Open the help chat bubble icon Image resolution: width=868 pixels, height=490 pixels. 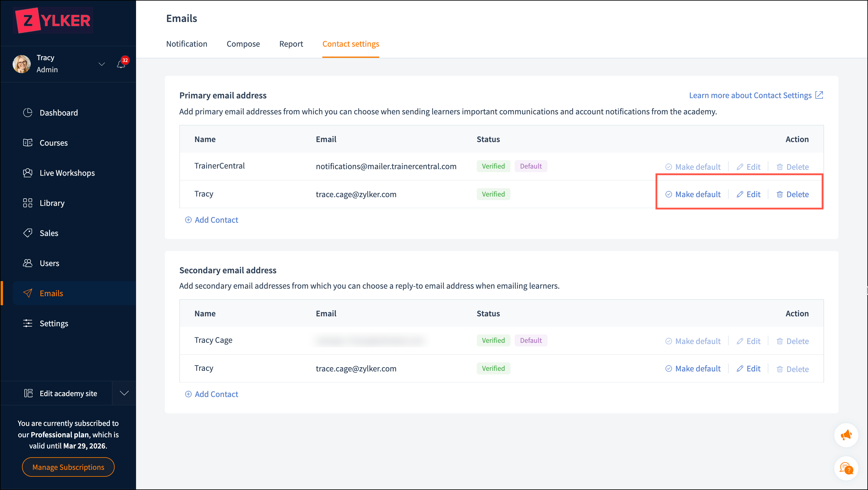(846, 468)
